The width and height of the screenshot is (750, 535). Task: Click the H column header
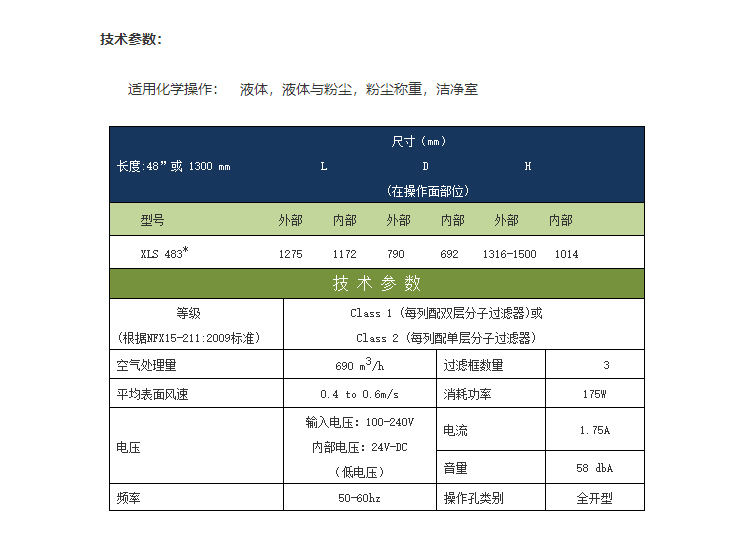528,166
